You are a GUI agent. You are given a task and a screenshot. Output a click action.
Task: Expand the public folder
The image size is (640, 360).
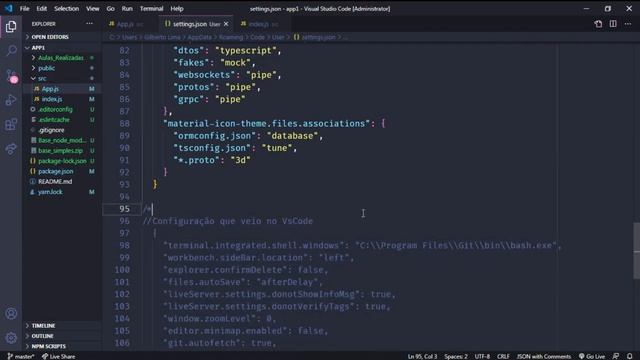(61, 68)
